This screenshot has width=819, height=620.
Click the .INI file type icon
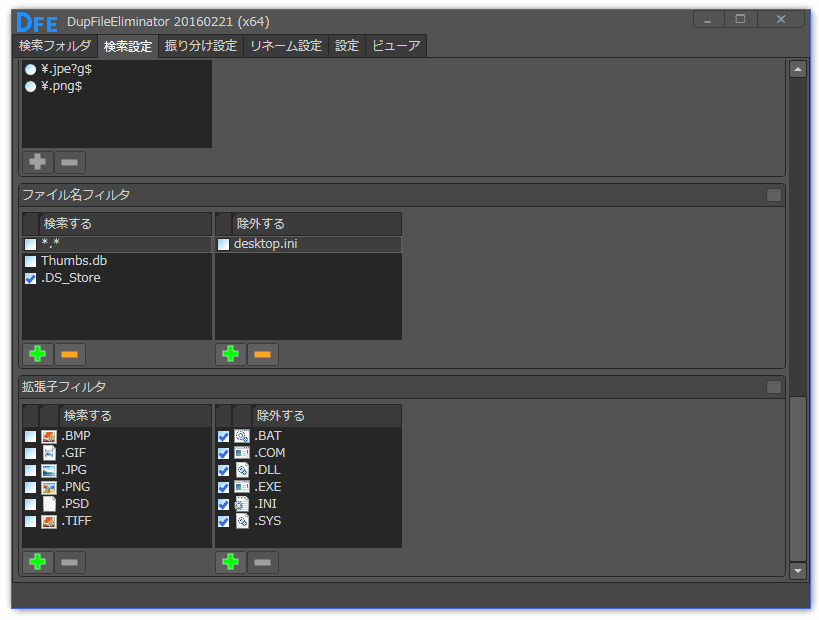pos(242,504)
